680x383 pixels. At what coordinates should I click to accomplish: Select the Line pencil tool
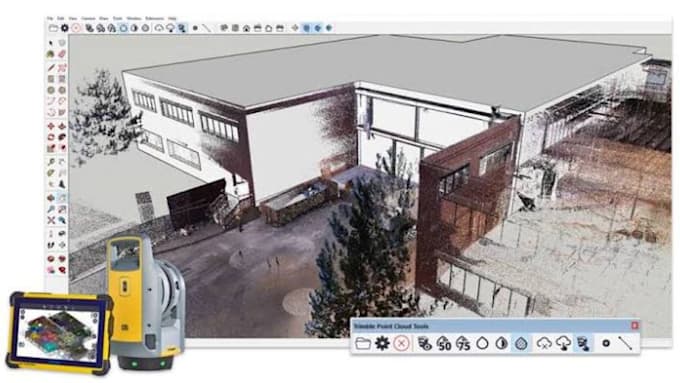tap(51, 68)
